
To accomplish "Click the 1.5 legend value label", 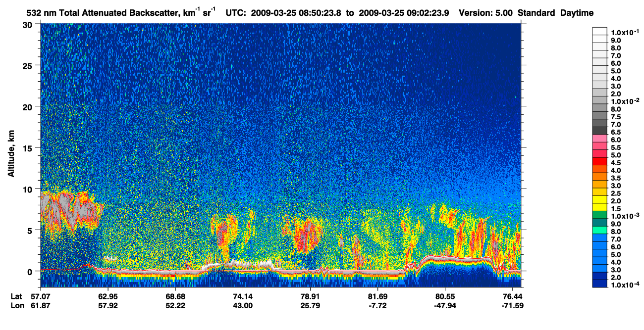I will click(x=616, y=208).
